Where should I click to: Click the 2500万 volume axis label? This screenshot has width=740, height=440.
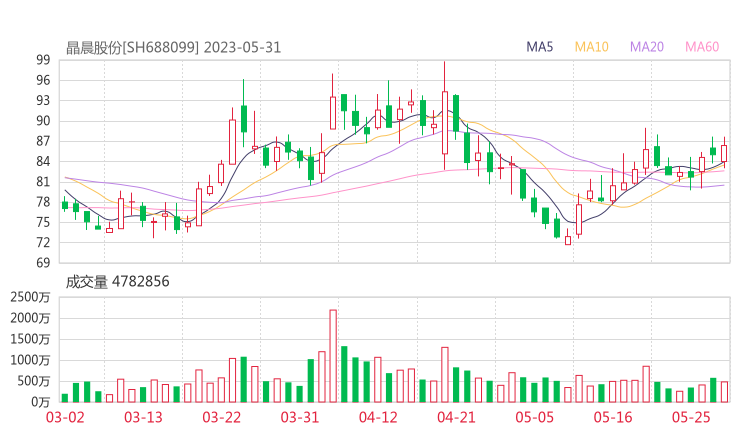30,297
